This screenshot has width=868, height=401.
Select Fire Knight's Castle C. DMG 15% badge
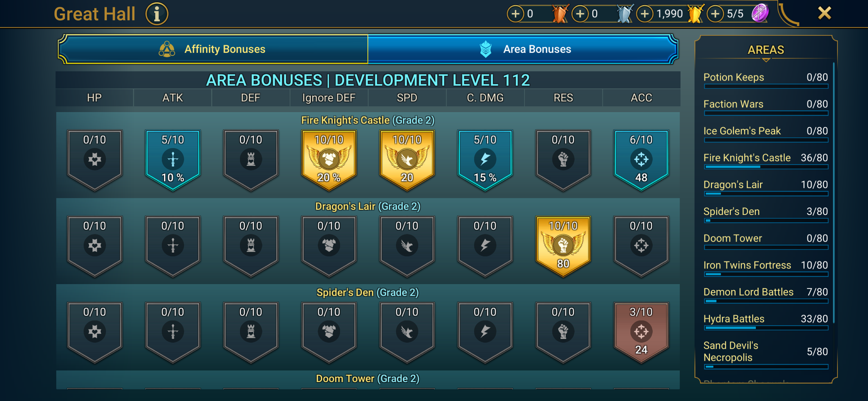[485, 160]
